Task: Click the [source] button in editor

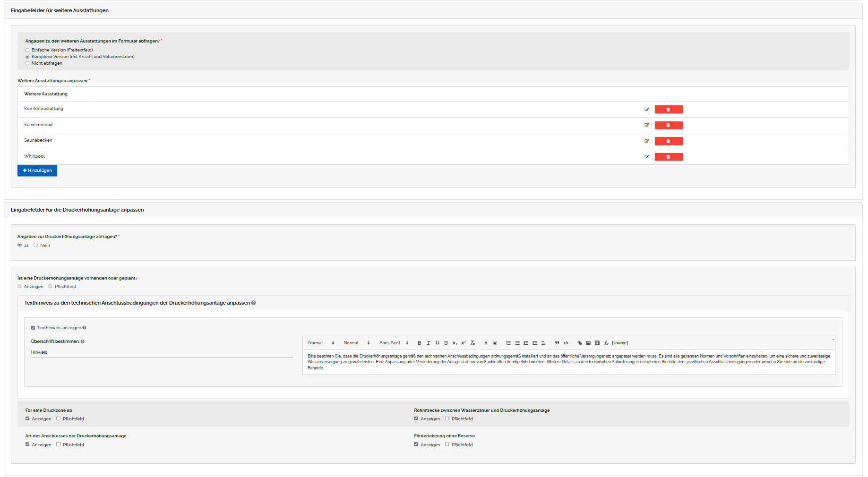Action: tap(619, 343)
